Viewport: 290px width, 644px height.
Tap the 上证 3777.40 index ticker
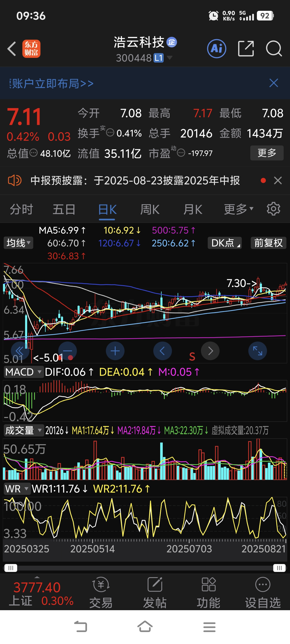[x=41, y=593]
